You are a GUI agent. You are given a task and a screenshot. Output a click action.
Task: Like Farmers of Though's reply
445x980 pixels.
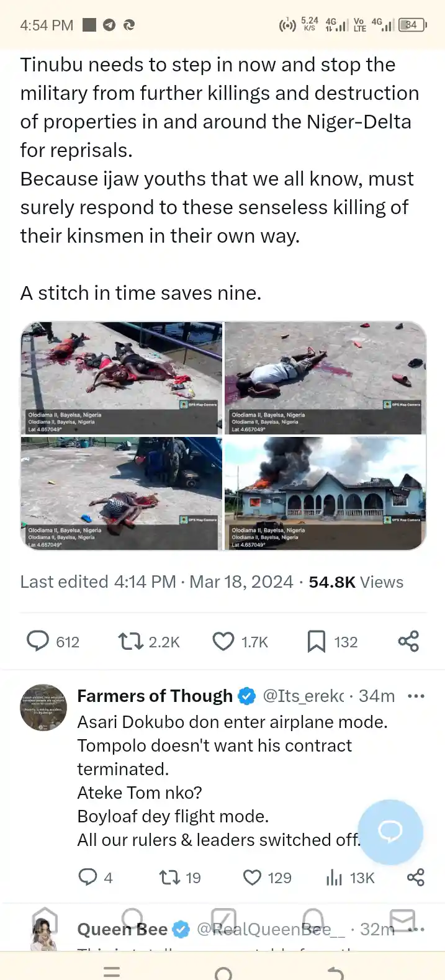pos(252,878)
